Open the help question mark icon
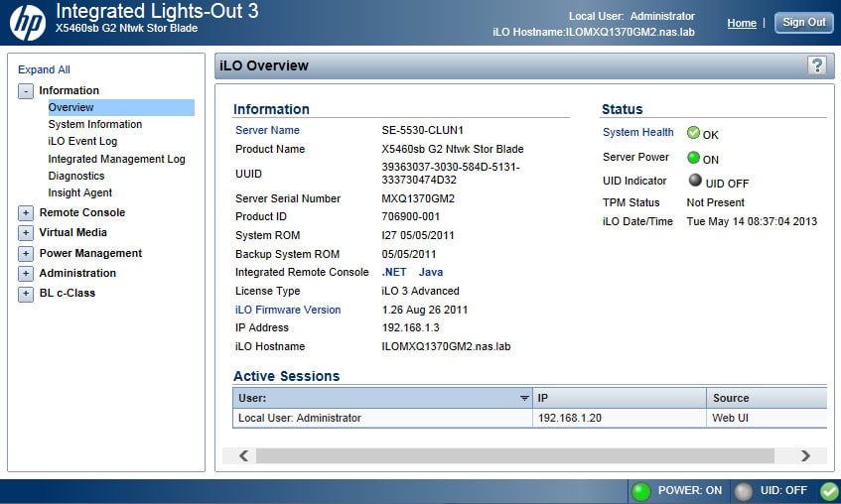841x504 pixels. (x=817, y=65)
